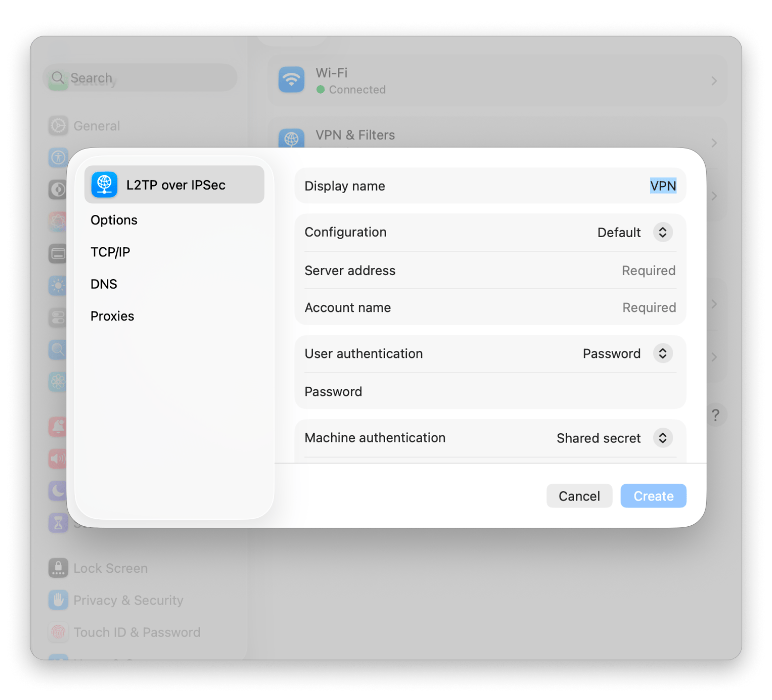Cancel the VPN setup dialog
772x700 pixels.
point(579,496)
